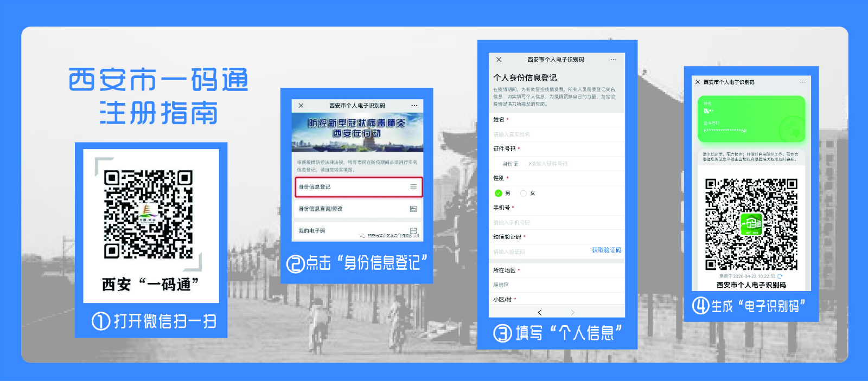Go back using the left chevron below the form
This screenshot has height=381, width=868.
(539, 312)
